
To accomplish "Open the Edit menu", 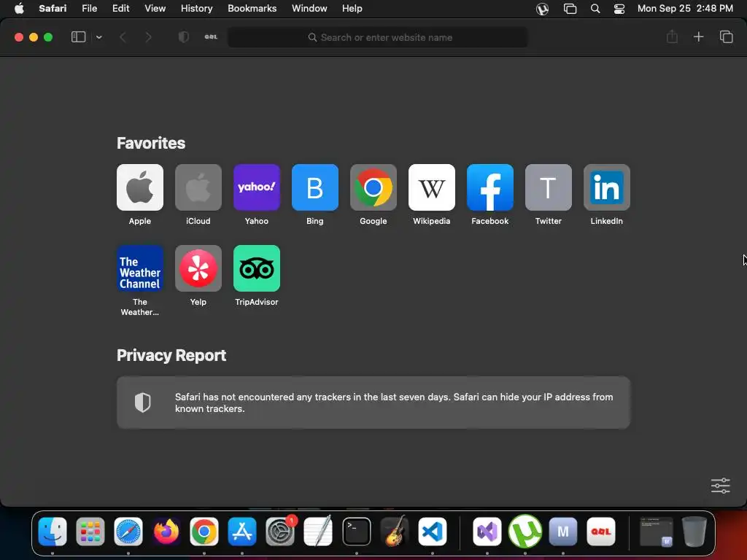I will click(x=120, y=8).
